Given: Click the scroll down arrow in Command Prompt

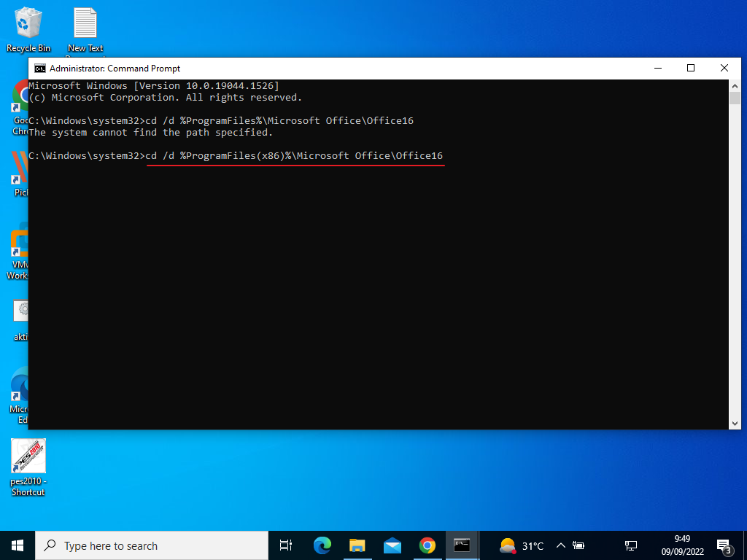Looking at the screenshot, I should coord(735,424).
